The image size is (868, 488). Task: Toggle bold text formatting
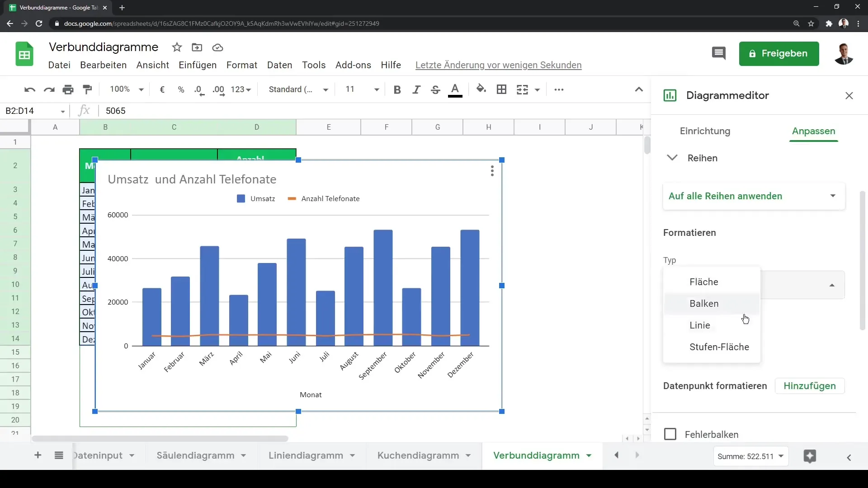[397, 90]
